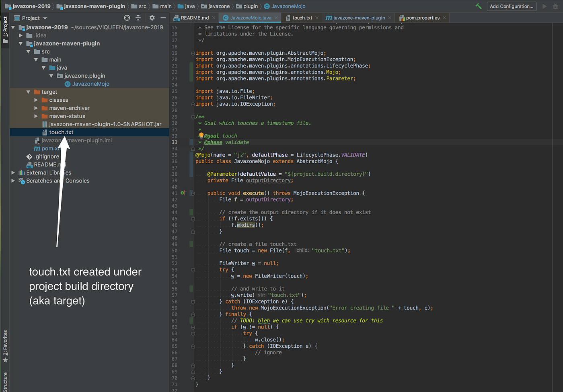Start debugging via the bug icon
The image size is (563, 392).
(x=555, y=6)
